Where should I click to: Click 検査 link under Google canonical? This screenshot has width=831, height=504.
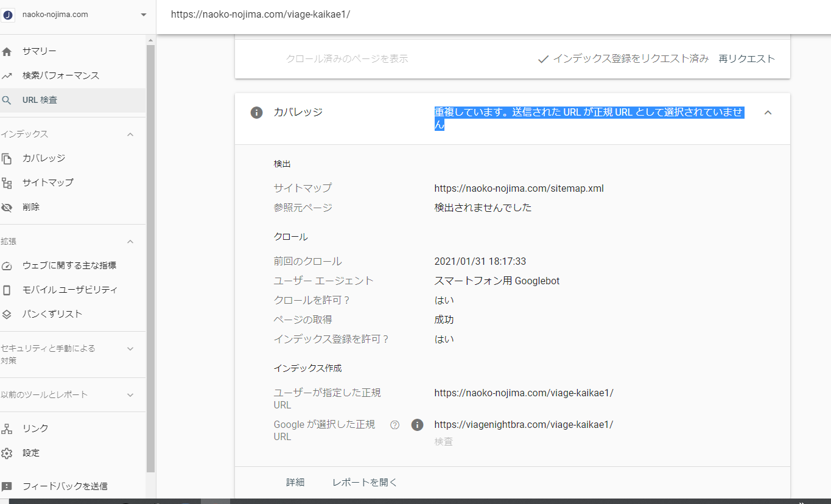(x=444, y=442)
